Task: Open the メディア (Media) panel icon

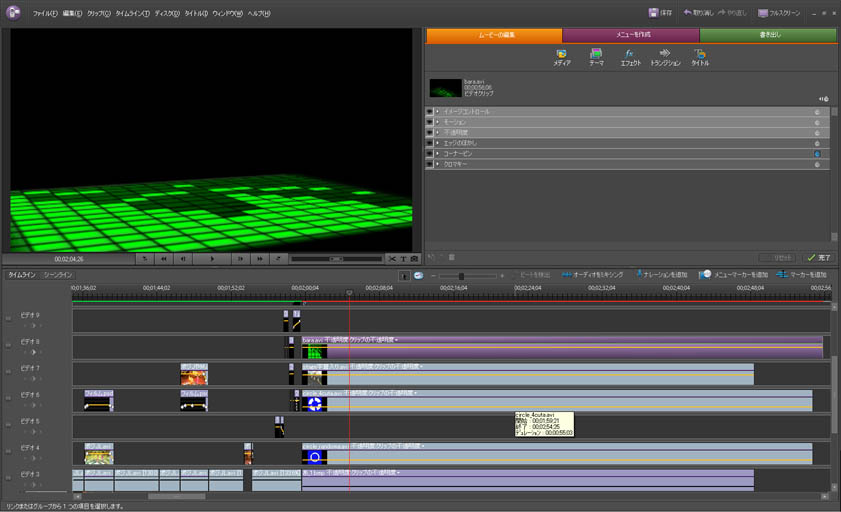Action: pyautogui.click(x=561, y=54)
